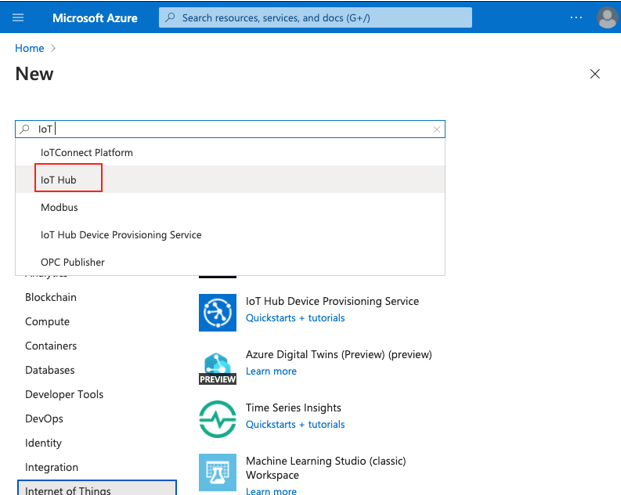Open Learn more under Azure Digital Twins

[271, 371]
